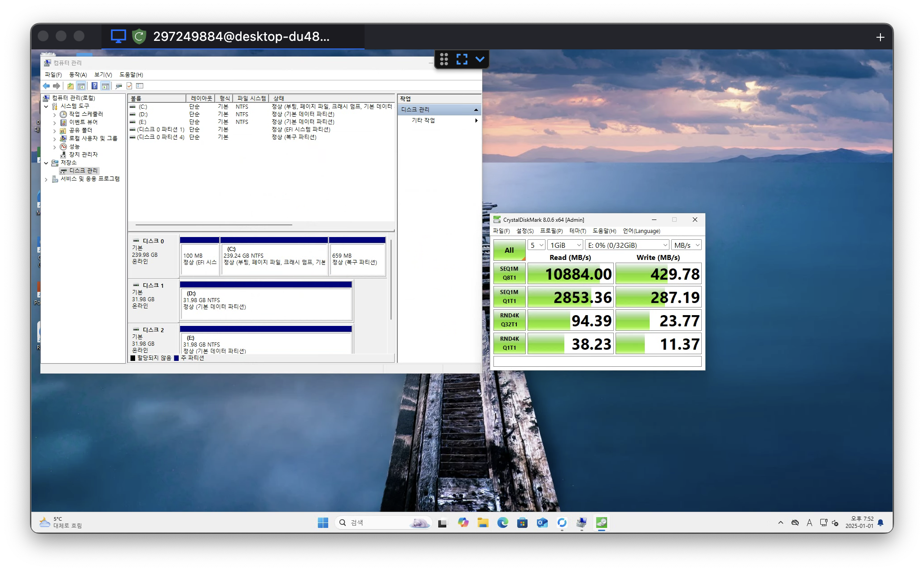Open the 테마(T) menu in CrystalDiskMark
Image resolution: width=924 pixels, height=571 pixels.
click(x=577, y=231)
